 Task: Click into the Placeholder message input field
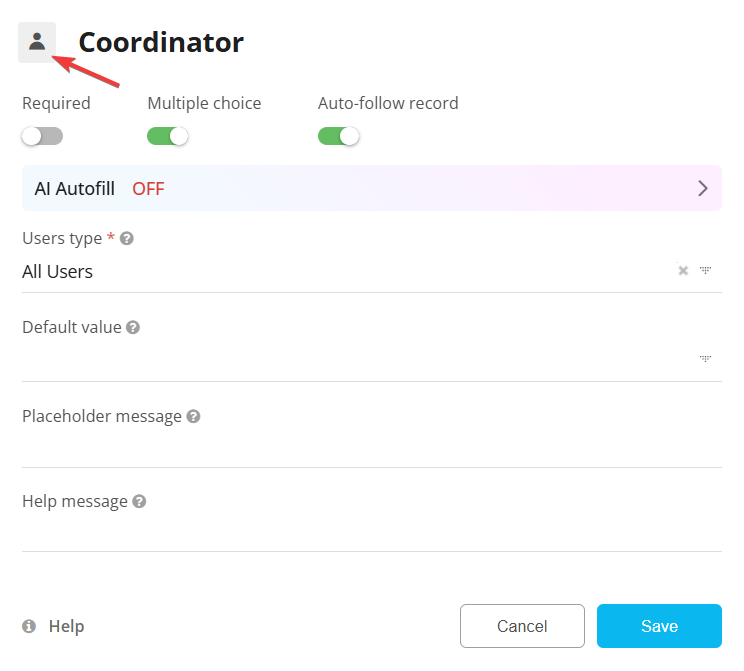(x=371, y=447)
